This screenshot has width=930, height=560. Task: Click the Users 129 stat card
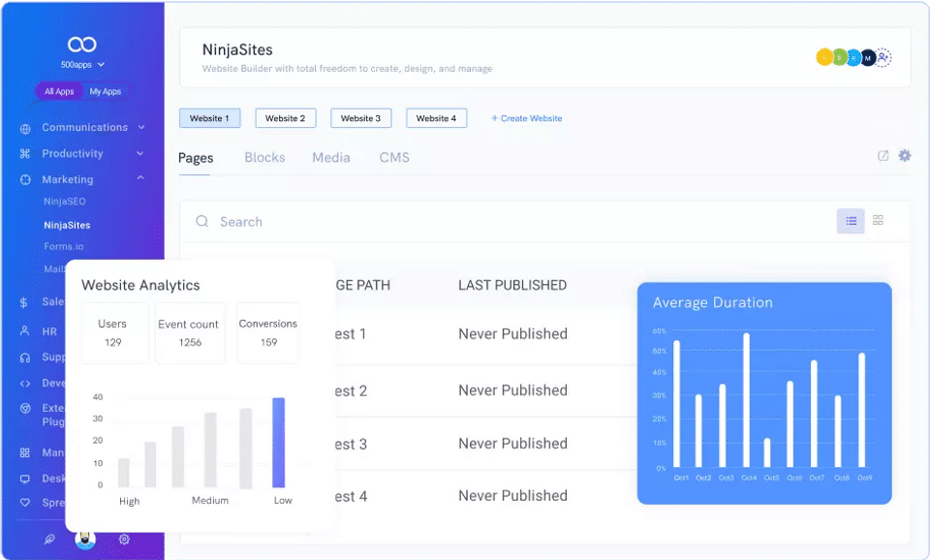click(115, 332)
